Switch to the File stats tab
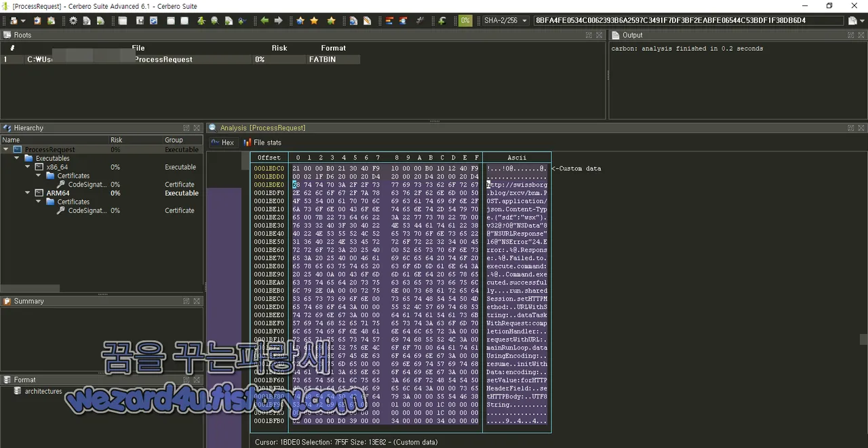Image resolution: width=868 pixels, height=448 pixels. (x=262, y=143)
